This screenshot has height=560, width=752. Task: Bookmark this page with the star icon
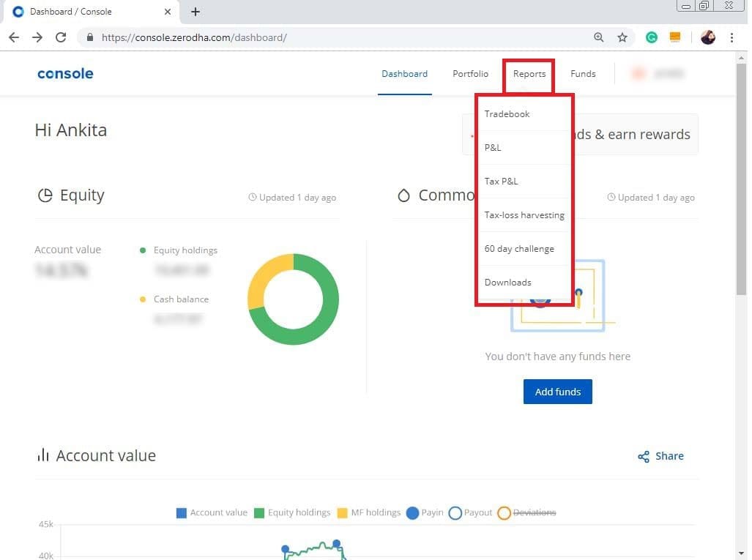tap(622, 37)
